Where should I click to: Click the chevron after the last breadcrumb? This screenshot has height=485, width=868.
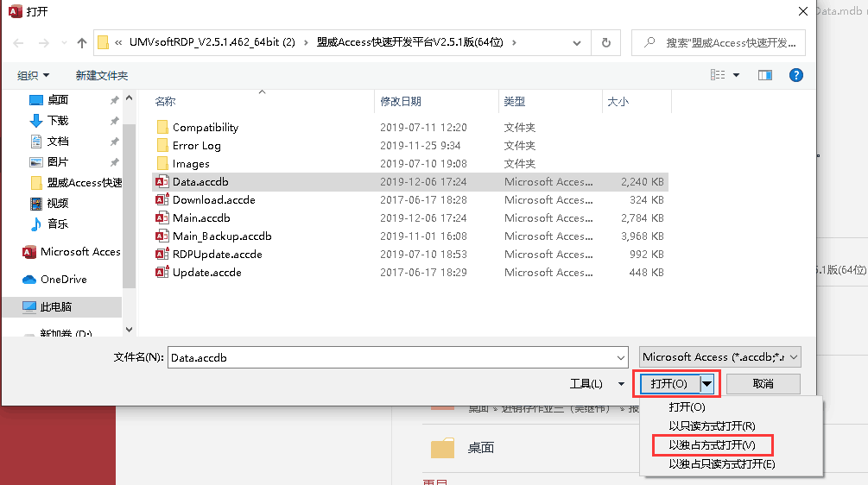(514, 42)
